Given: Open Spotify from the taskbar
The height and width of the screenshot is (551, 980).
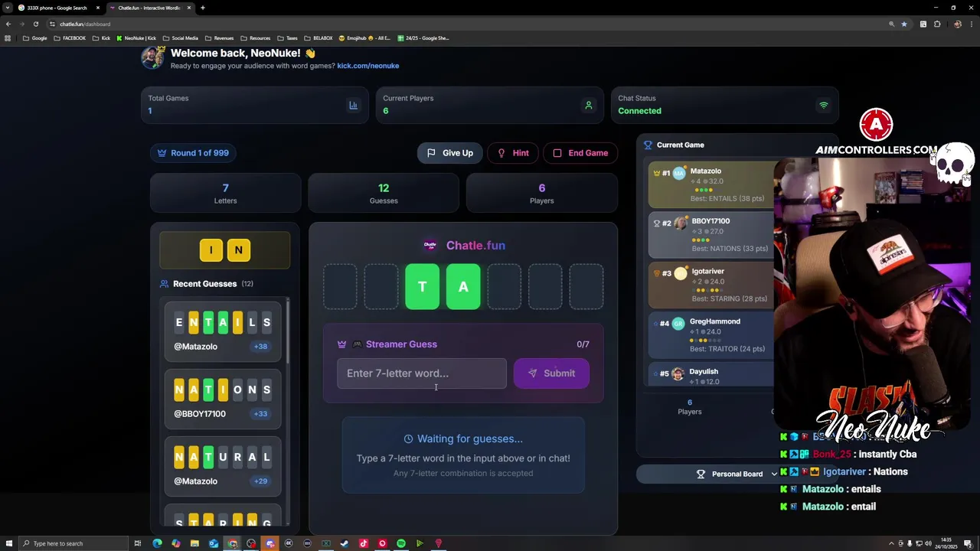Looking at the screenshot, I should (x=400, y=543).
